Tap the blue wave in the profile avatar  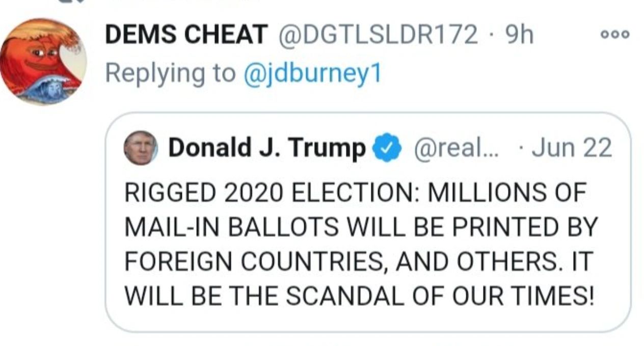coord(46,89)
